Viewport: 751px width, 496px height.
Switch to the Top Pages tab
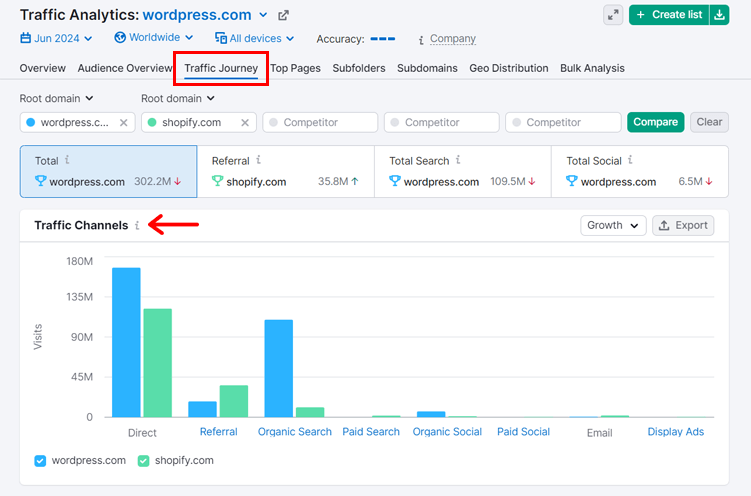296,68
